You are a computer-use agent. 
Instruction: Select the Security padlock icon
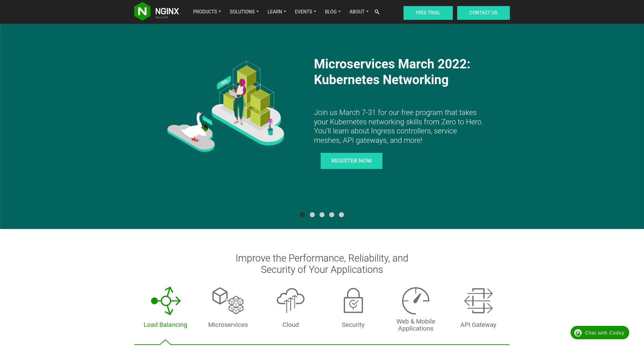(353, 300)
